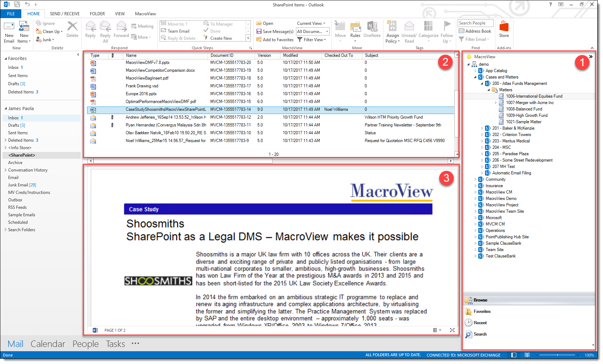Open the SEND / RECEIVE tab
Viewport: 603px width, 364px height.
[65, 13]
